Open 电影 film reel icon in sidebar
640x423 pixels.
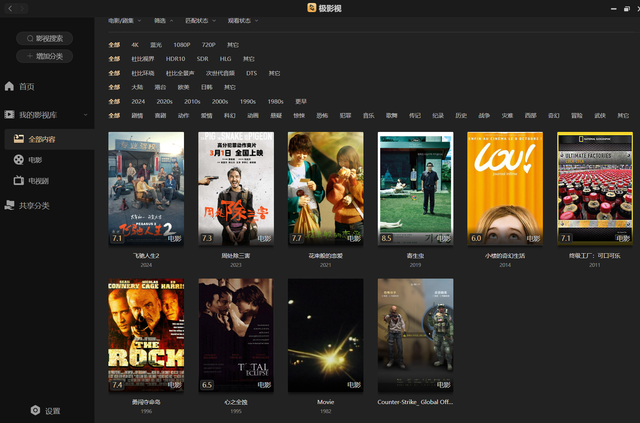coord(18,160)
